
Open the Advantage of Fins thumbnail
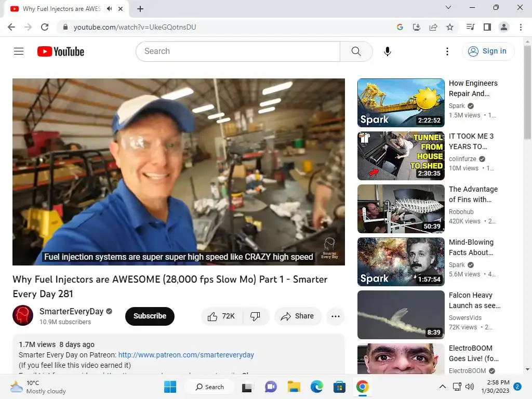[x=401, y=209]
